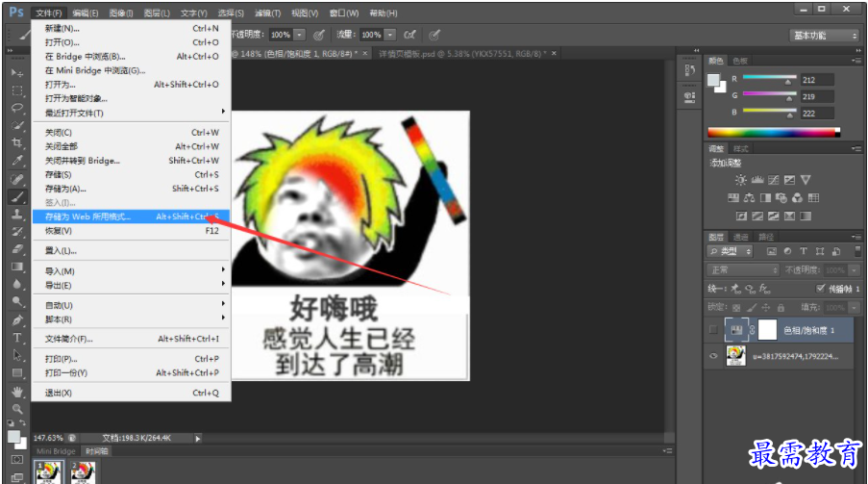
Task: Expand the Scripts submenu
Action: (131, 319)
